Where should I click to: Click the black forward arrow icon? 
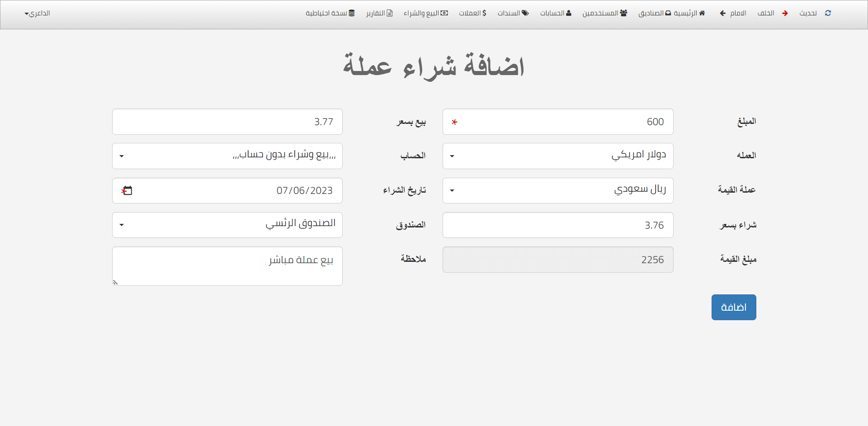point(722,13)
